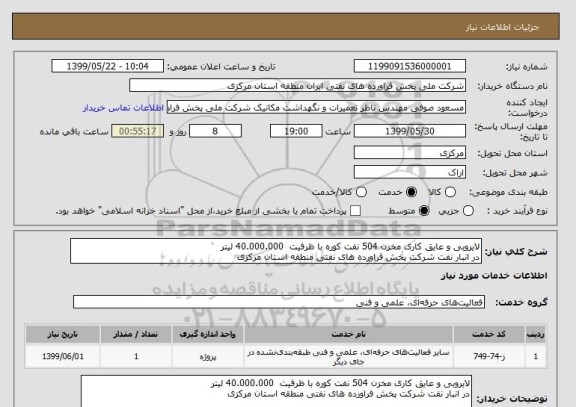
Task: Click the service code cell ز-74-749
Action: coord(489,356)
